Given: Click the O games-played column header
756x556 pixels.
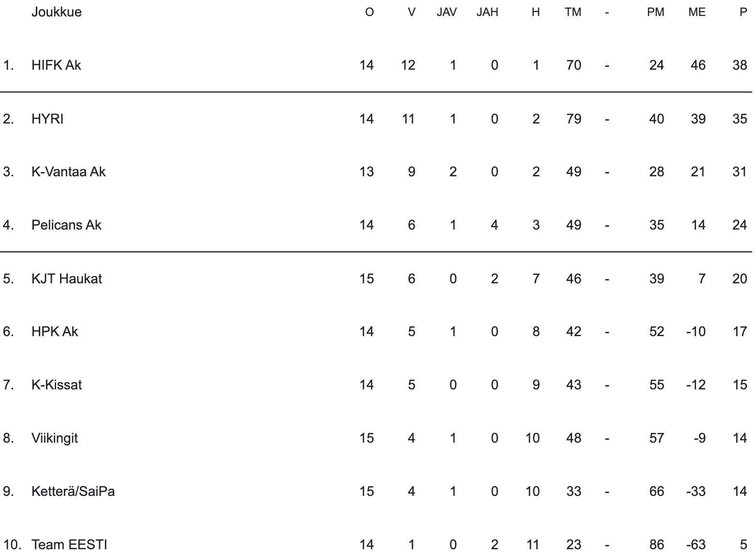Looking at the screenshot, I should tap(369, 12).
